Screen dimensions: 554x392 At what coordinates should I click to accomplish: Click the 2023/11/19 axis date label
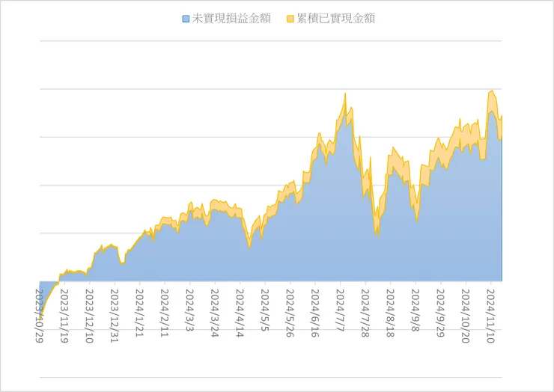(x=64, y=316)
